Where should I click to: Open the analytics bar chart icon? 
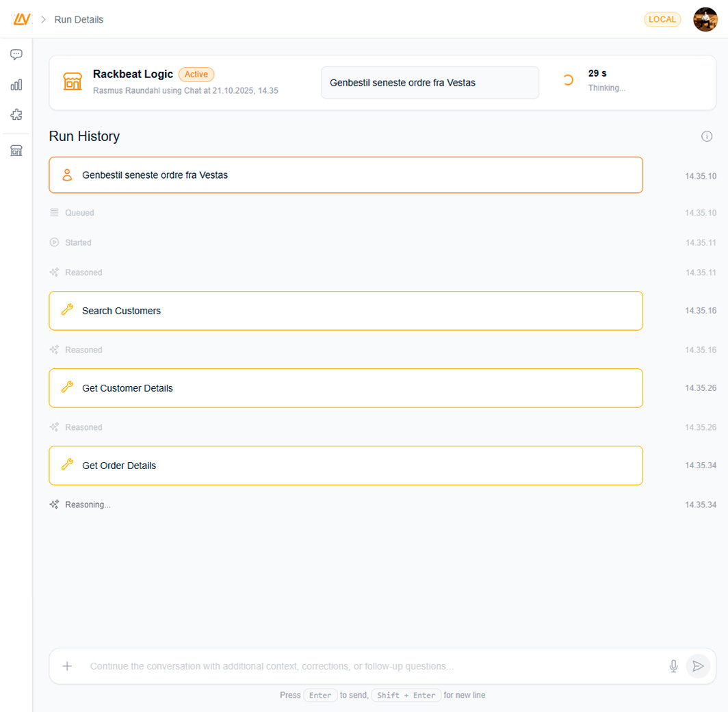tap(16, 85)
